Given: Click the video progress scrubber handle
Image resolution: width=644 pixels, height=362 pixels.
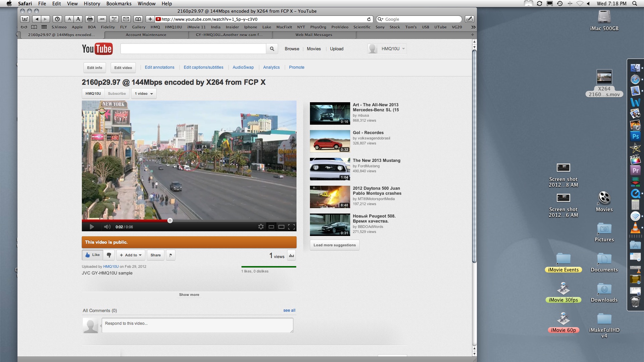Looking at the screenshot, I should pos(170,221).
